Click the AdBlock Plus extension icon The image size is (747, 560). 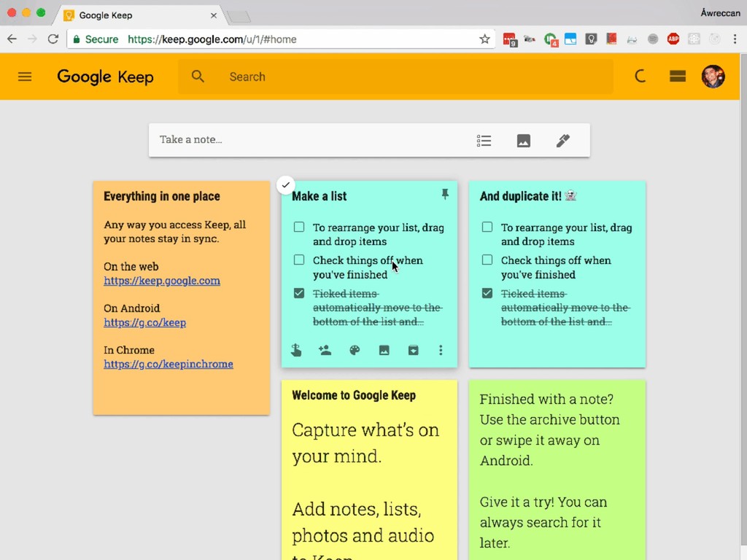tap(673, 39)
